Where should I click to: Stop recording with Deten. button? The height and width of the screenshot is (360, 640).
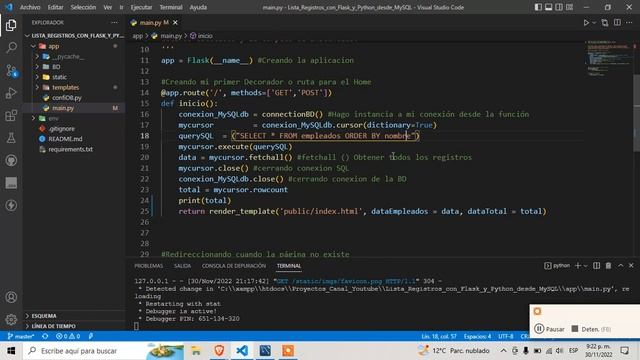pyautogui.click(x=591, y=329)
